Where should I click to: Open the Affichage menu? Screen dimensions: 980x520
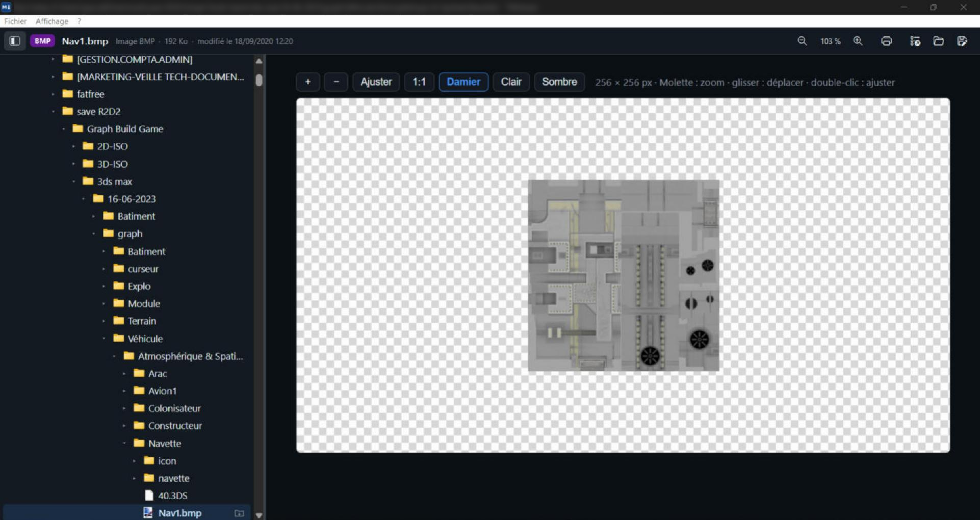(52, 21)
